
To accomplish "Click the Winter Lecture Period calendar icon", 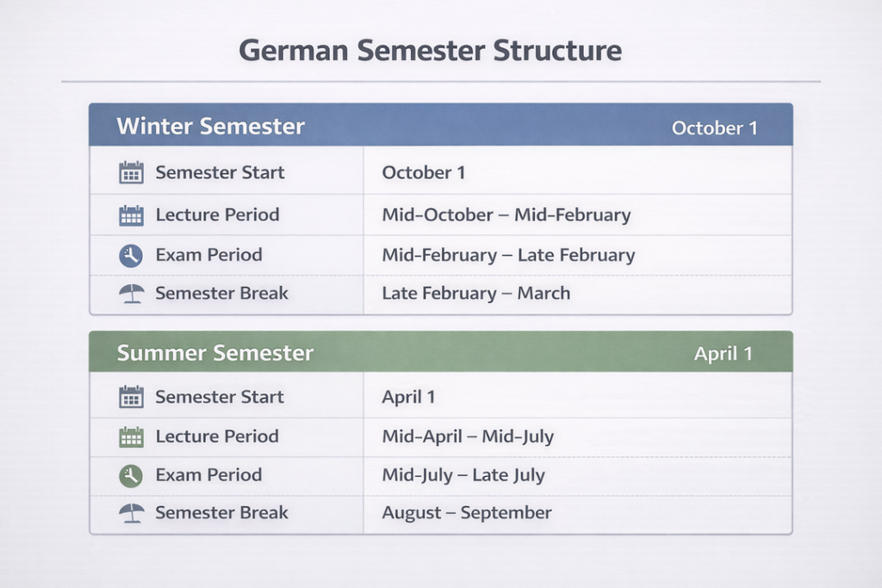I will pyautogui.click(x=131, y=215).
